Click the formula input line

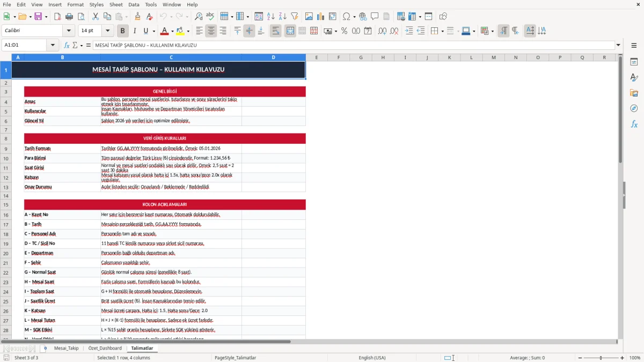tap(354, 45)
